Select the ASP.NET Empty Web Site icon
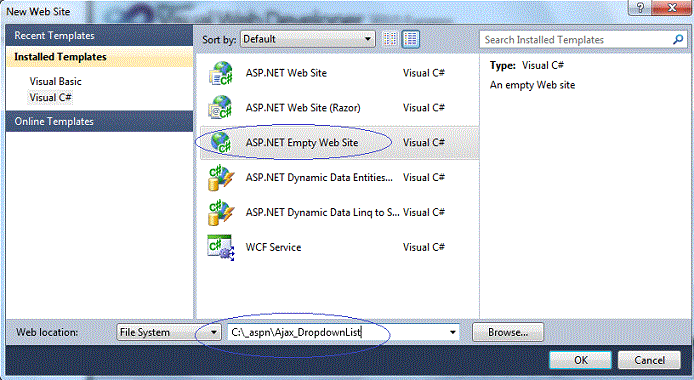The image size is (694, 380). [220, 142]
